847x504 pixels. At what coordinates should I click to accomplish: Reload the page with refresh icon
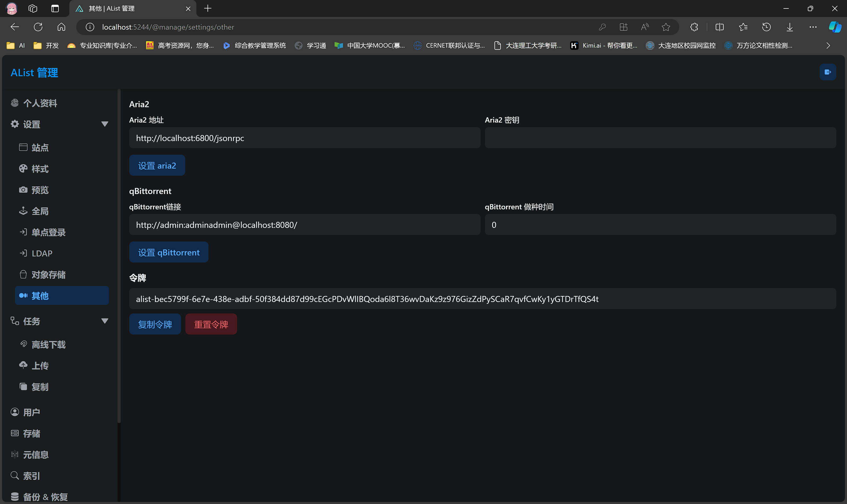click(x=38, y=27)
